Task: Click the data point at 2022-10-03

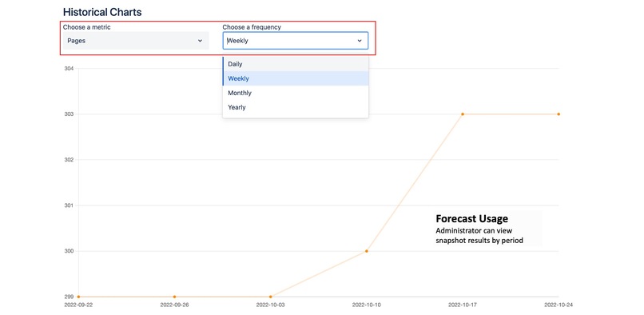Action: pyautogui.click(x=271, y=297)
